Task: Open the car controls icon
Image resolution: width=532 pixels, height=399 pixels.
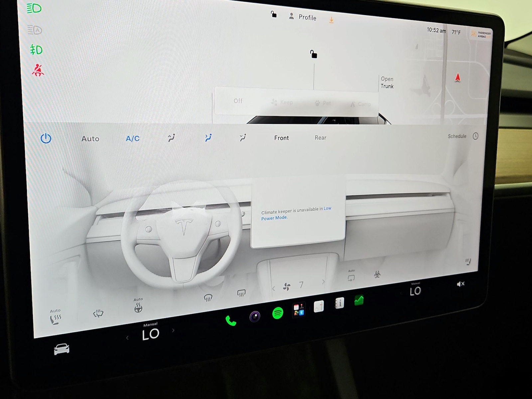Action: 62,349
